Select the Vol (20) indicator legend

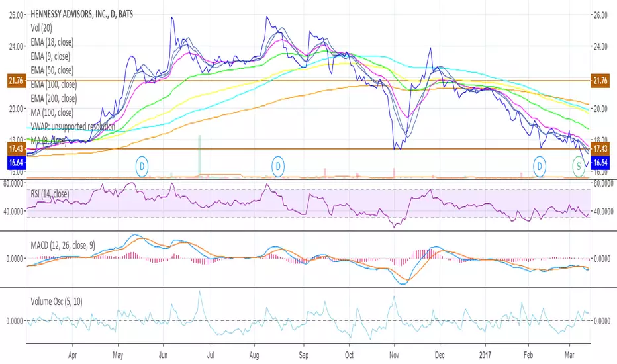[41, 28]
